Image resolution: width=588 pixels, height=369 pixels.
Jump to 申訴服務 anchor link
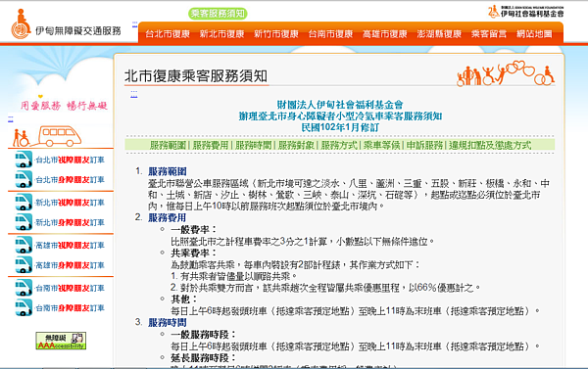424,145
